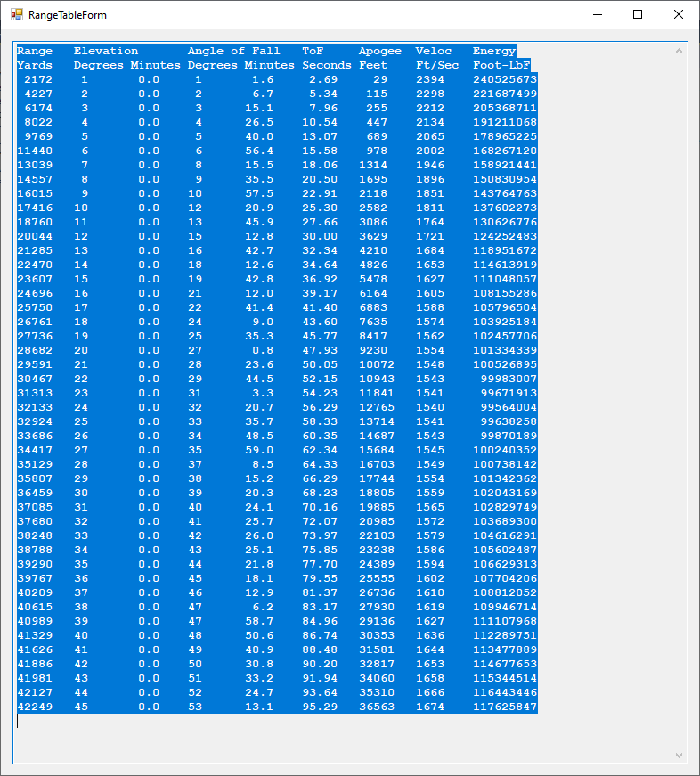Viewport: 700px width, 776px height.
Task: Click the energy value 240525673 in first row
Action: click(x=505, y=80)
